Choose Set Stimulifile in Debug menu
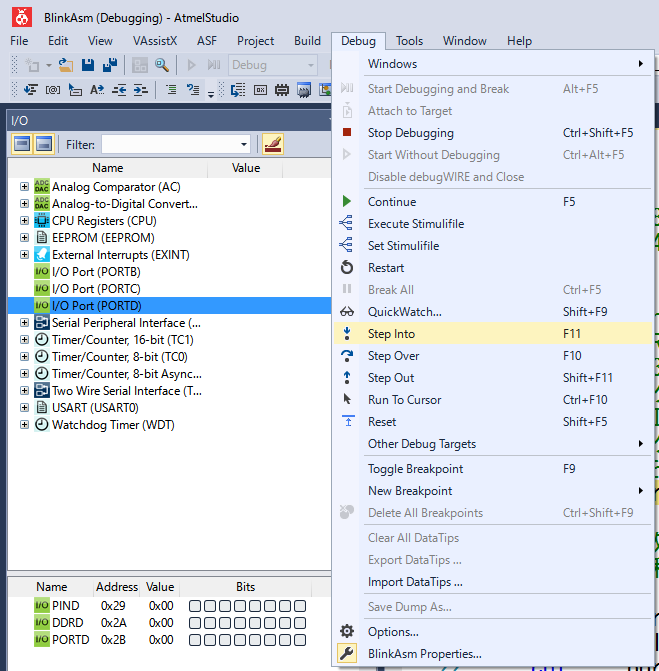 pyautogui.click(x=493, y=246)
